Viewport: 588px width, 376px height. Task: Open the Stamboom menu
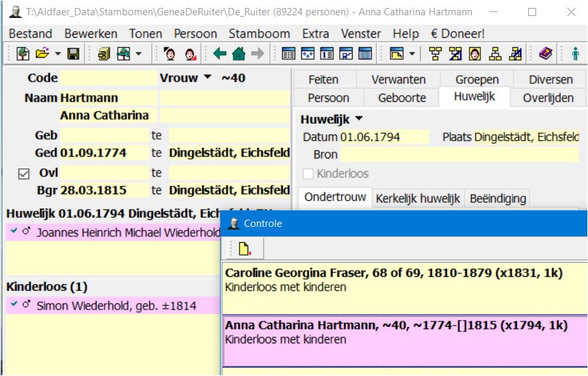(x=259, y=33)
